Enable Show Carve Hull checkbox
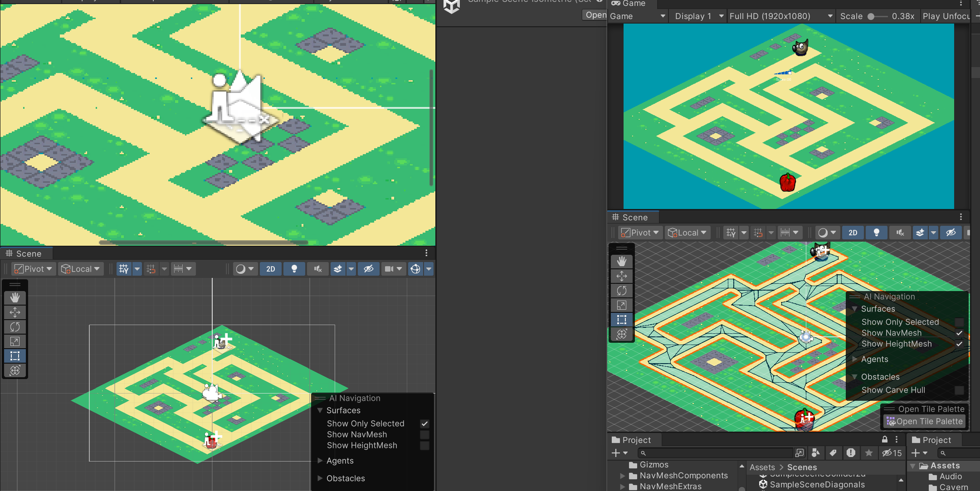The image size is (980, 491). point(959,390)
